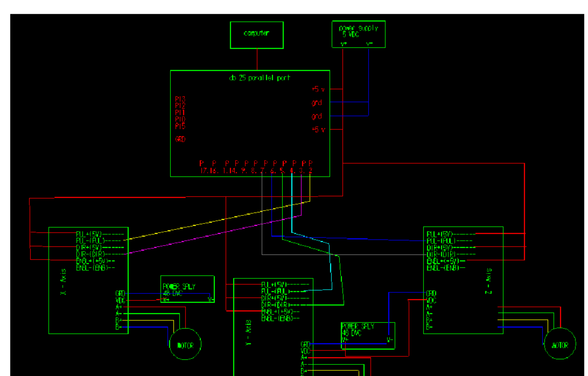Image resolution: width=588 pixels, height=376 pixels.
Task: Click PUL+(5V) label in X-axis driver
Action: 89,234
